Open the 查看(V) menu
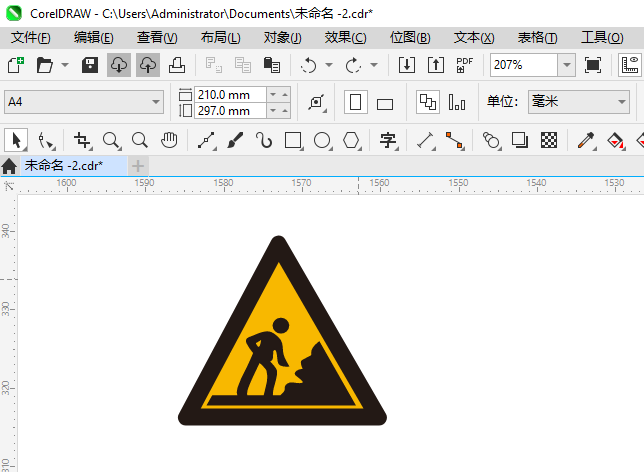644x472 pixels. pos(157,37)
